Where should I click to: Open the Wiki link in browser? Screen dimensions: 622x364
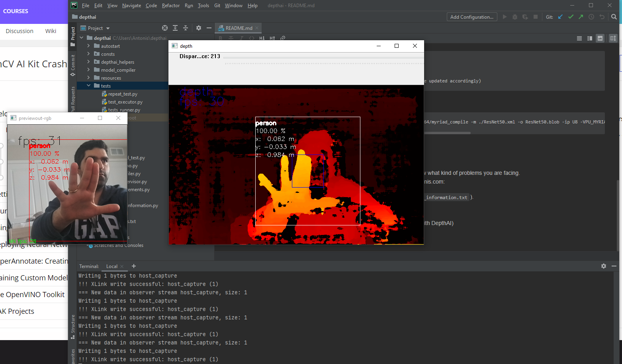pos(51,31)
